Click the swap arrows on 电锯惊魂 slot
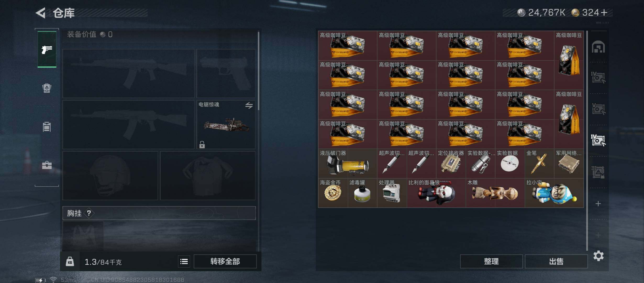Image resolution: width=644 pixels, height=283 pixels. tap(249, 105)
